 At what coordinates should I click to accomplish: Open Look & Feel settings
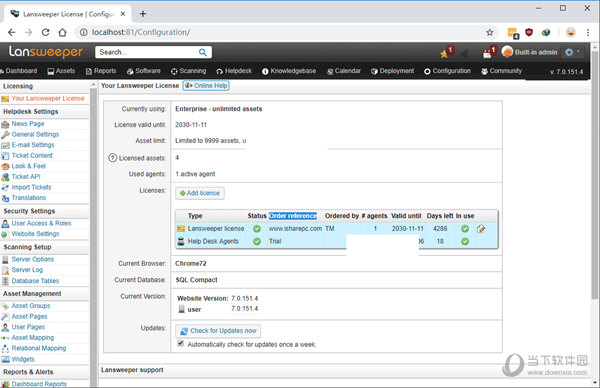(29, 166)
